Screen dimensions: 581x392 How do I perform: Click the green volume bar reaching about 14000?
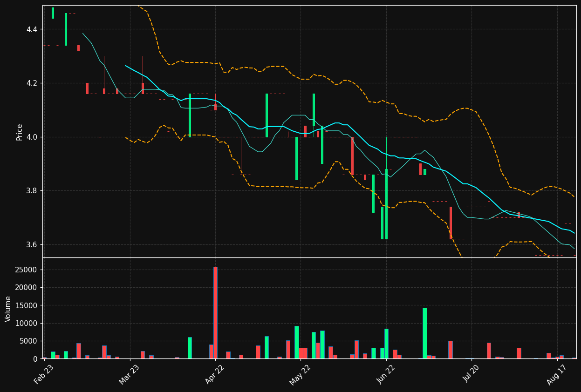click(x=425, y=333)
